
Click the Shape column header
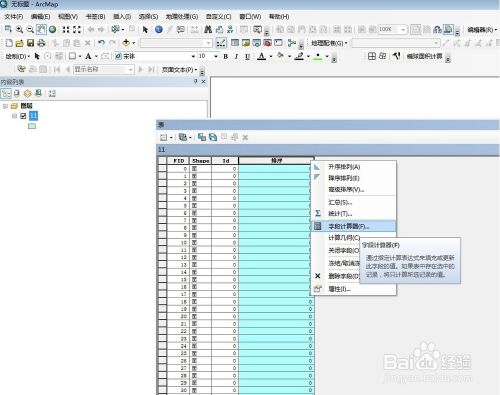click(x=200, y=161)
